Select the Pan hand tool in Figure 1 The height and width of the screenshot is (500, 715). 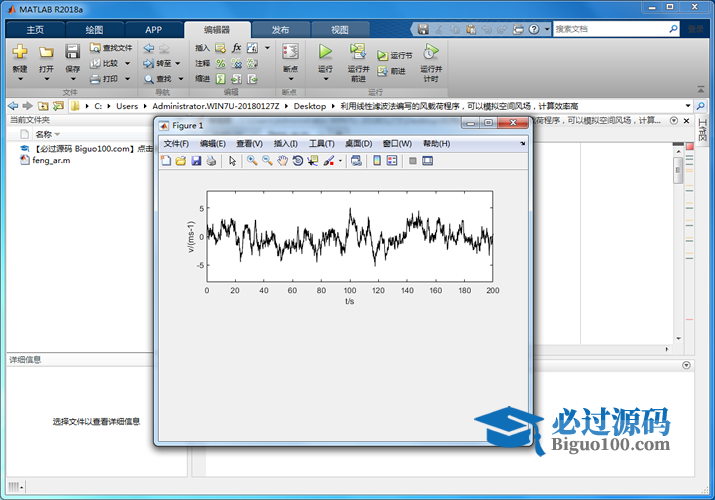283,160
